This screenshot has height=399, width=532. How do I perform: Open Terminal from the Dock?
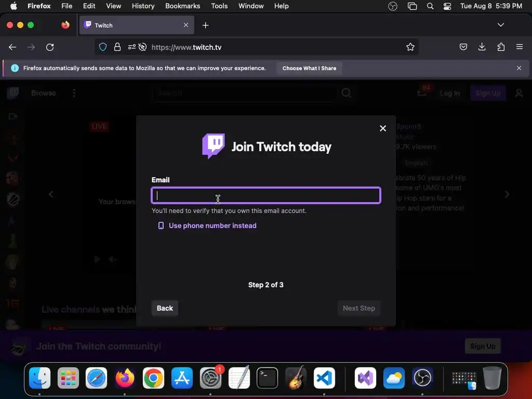268,378
